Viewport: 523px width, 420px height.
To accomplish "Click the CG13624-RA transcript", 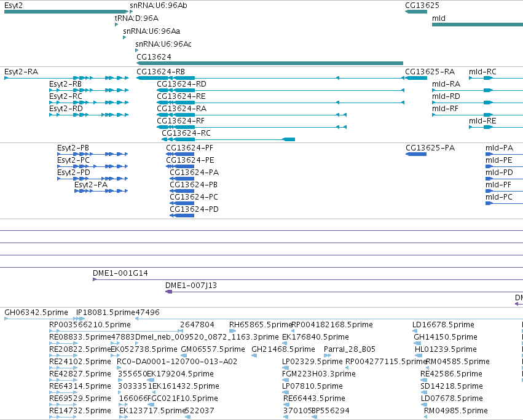I will tap(252, 115).
